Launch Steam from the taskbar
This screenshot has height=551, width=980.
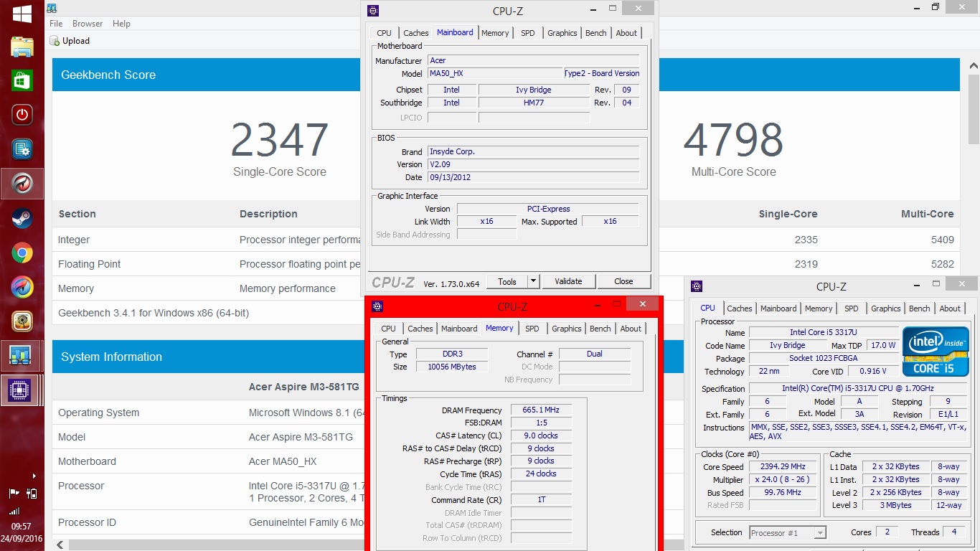coord(22,218)
